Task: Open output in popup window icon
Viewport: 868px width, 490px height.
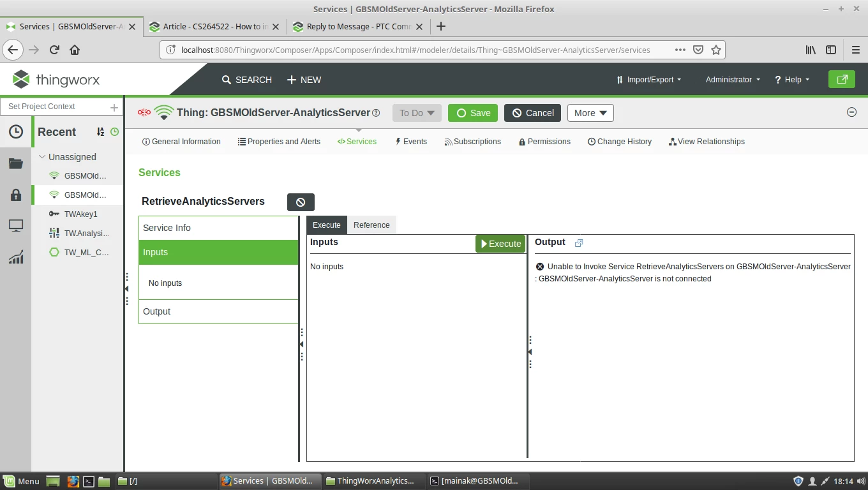Action: pos(579,243)
